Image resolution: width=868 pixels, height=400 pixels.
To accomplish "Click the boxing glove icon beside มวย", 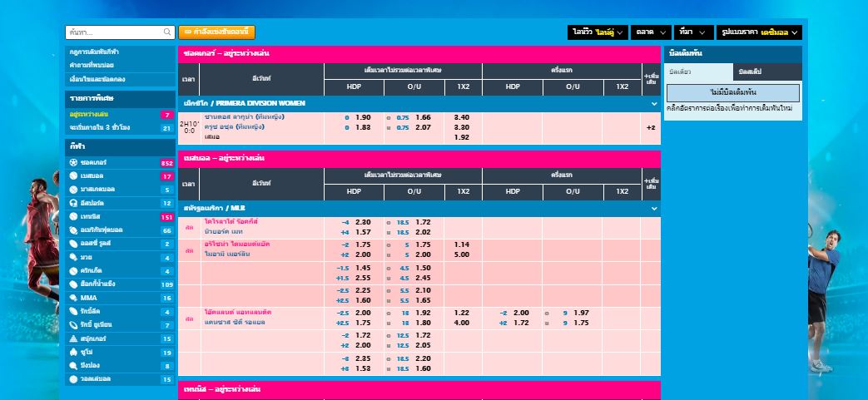I will point(73,257).
